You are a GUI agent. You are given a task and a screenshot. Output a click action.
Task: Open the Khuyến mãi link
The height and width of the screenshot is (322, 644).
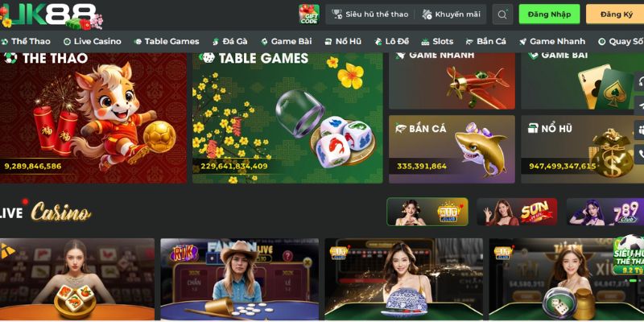coord(452,14)
